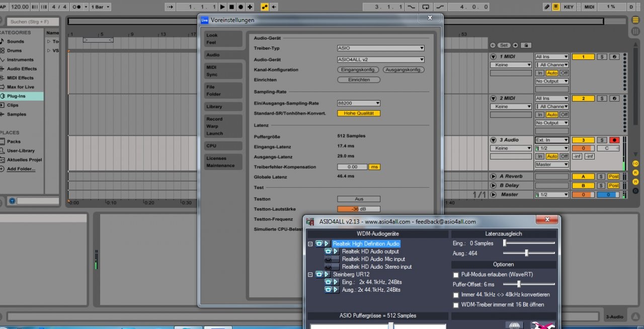Viewport: 644px width, 329px height.
Task: Collapse the Steinberg UR12 device tree
Action: coord(310,274)
